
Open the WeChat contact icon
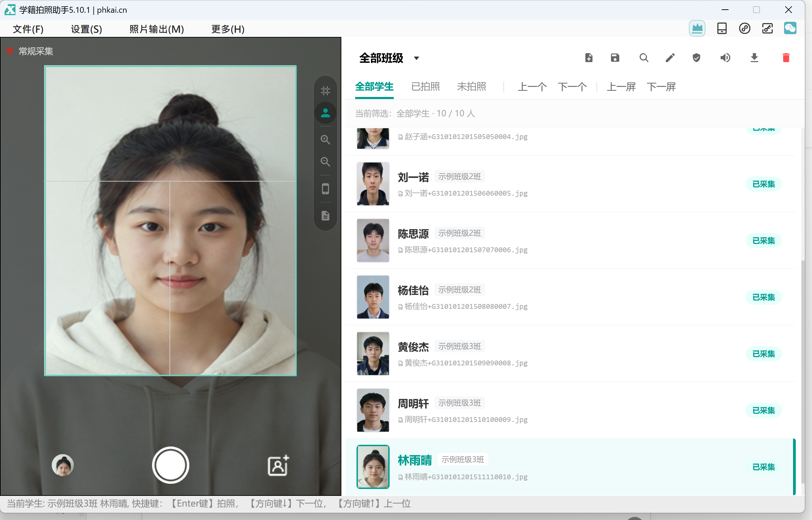[x=790, y=29]
